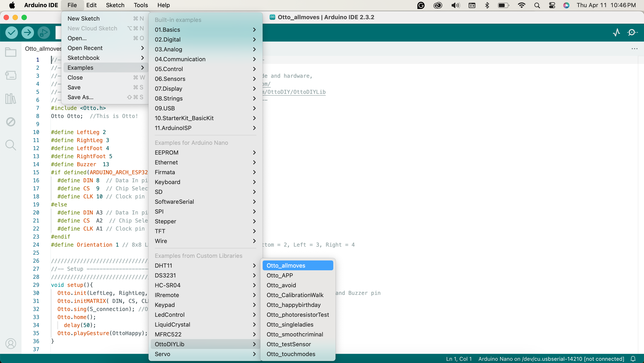Expand the Open Recent submenu
The width and height of the screenshot is (644, 363).
106,48
